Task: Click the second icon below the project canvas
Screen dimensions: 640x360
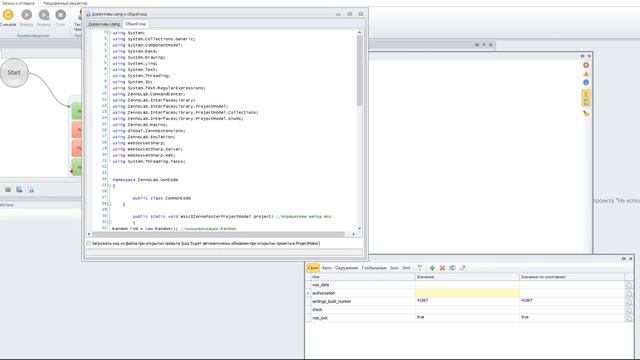Action: click(x=19, y=189)
